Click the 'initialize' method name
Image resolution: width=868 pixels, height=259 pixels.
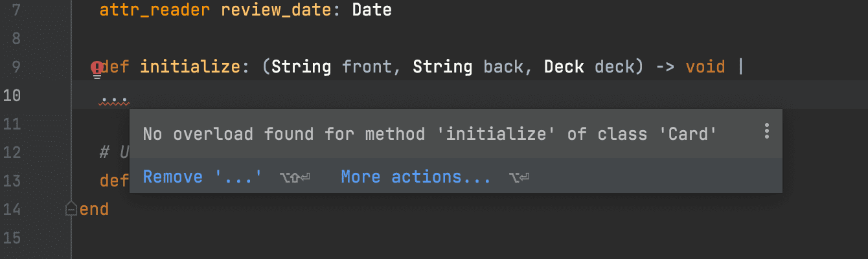click(x=189, y=67)
